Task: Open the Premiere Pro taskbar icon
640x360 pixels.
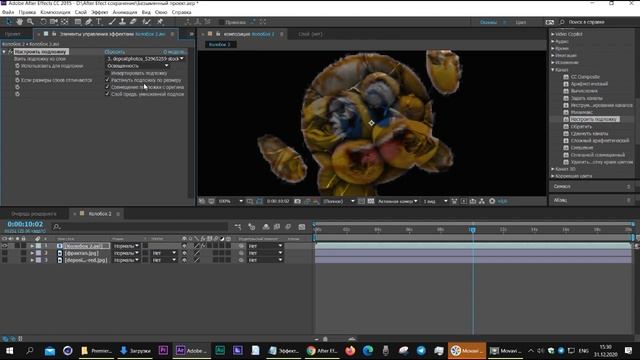Action: click(163, 351)
